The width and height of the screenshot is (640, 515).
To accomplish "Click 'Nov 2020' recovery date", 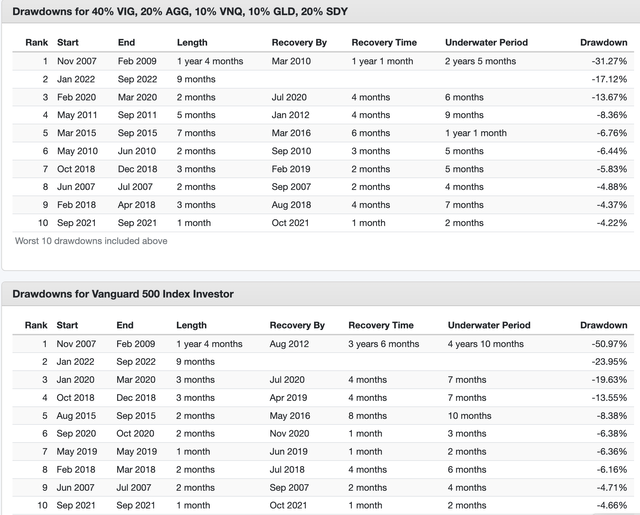I will 289,434.
